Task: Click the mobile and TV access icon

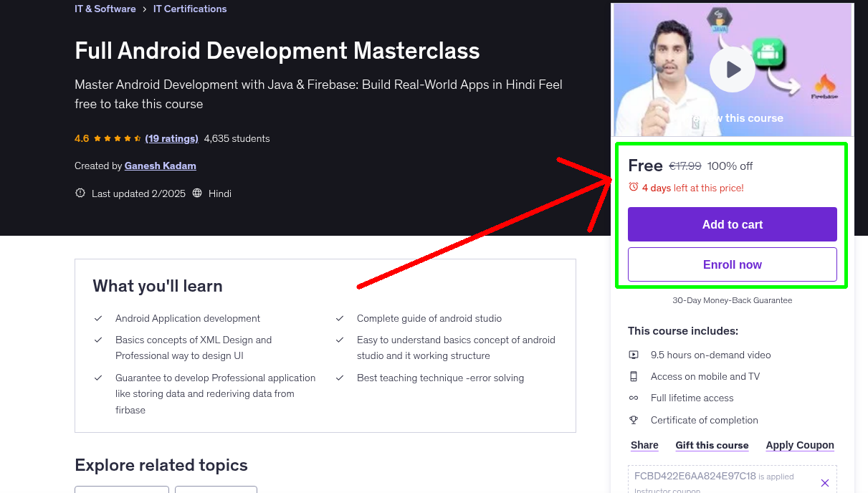Action: (634, 375)
